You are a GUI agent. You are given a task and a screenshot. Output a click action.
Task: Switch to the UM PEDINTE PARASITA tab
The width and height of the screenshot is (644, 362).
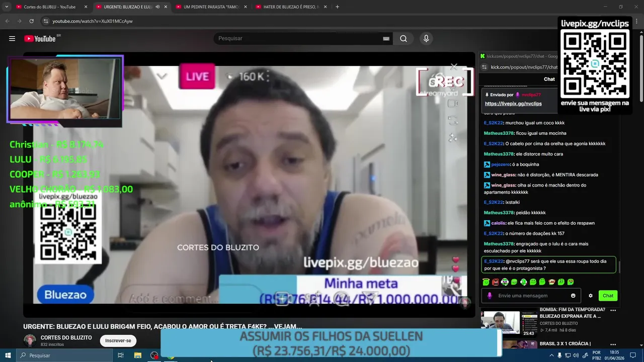pos(210,7)
